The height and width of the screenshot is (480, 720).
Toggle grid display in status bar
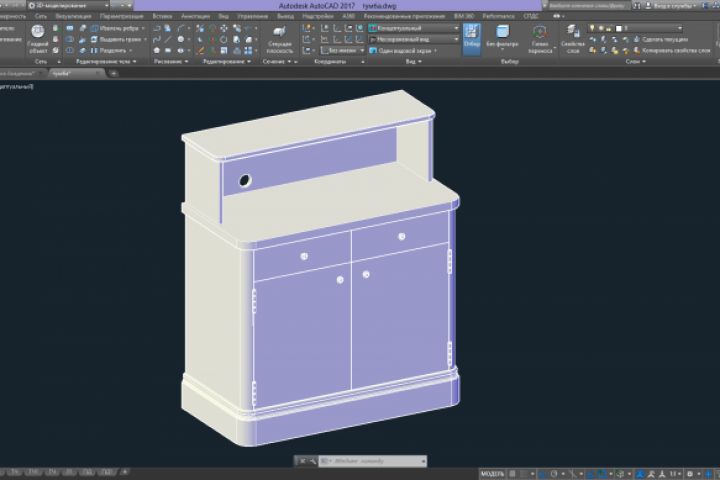512,474
